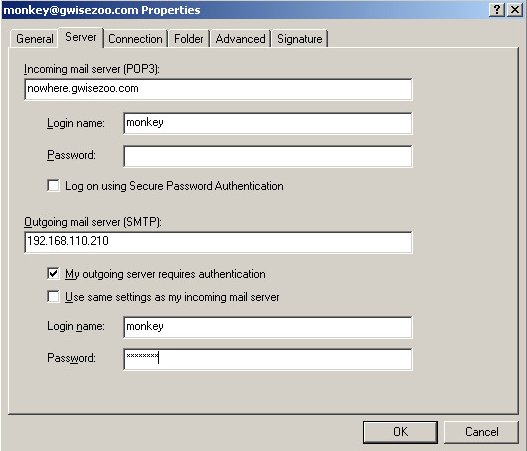Open the Connection tab
Image resolution: width=527 pixels, height=451 pixels.
point(135,39)
